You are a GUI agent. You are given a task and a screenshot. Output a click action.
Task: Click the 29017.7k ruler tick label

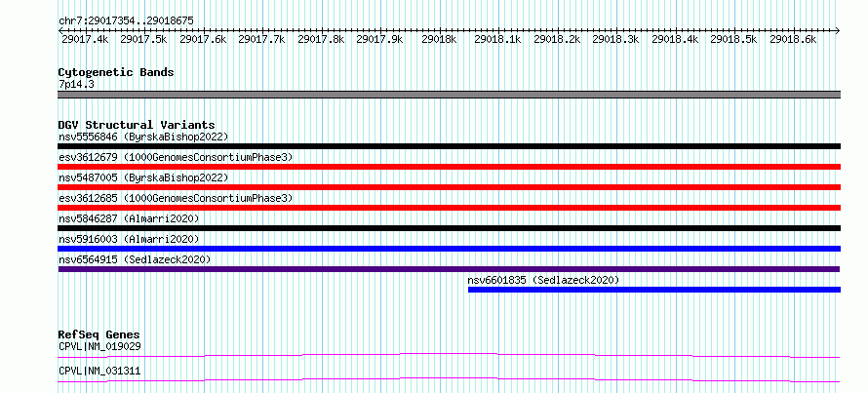[261, 39]
